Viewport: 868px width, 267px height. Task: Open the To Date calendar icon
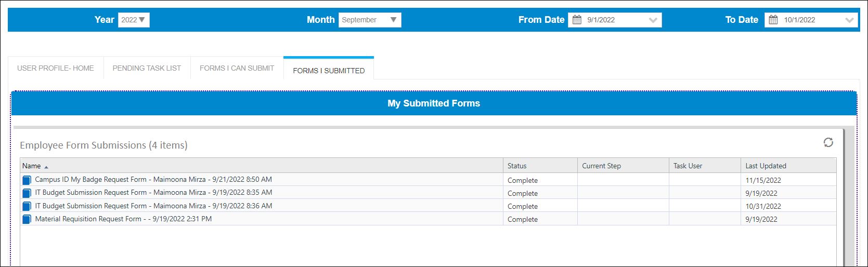click(x=773, y=20)
